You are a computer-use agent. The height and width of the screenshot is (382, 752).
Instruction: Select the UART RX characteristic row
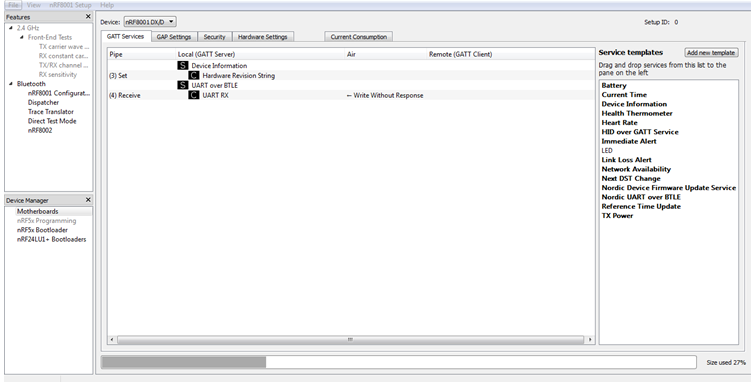(351, 95)
